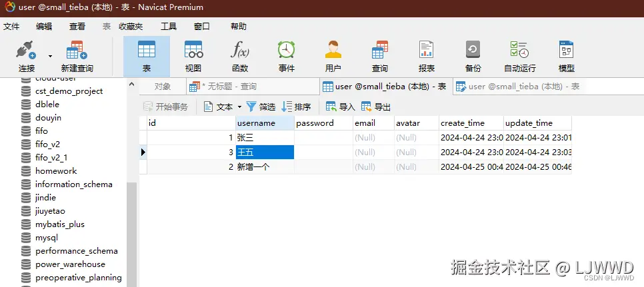The height and width of the screenshot is (287, 644).
Task: Click the password cell in the 张三 row
Action: (x=323, y=138)
